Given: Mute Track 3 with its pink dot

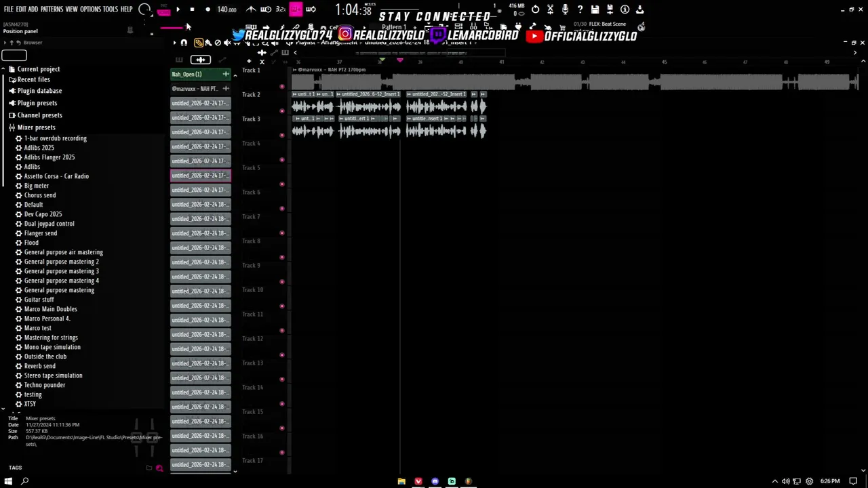Looking at the screenshot, I should (282, 136).
